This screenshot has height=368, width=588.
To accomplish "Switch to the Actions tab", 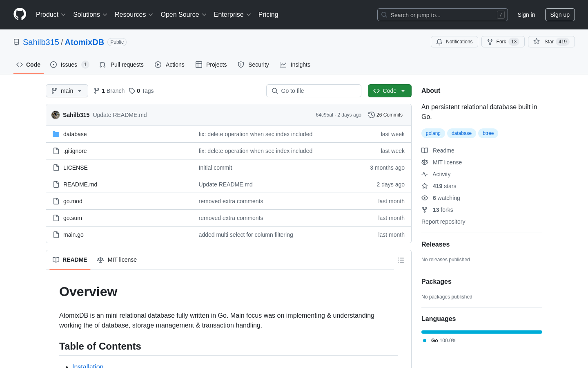I will coord(170,65).
